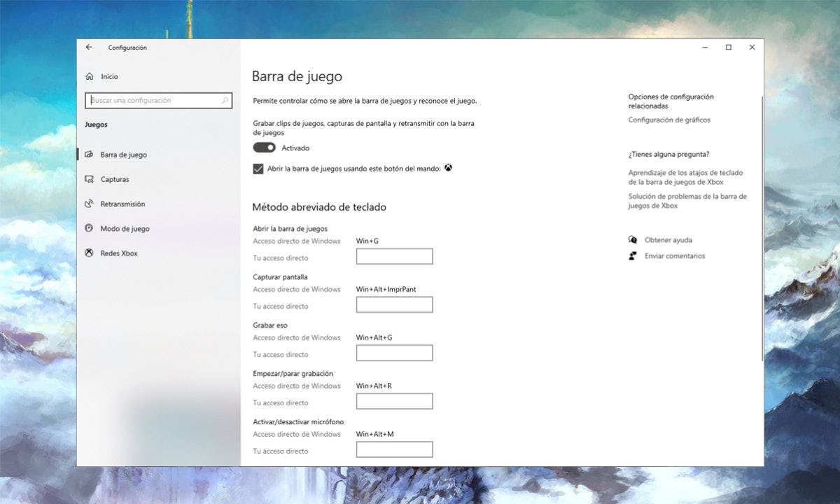Click the Enviar comentarios feedback icon
The image size is (840, 504).
point(633,256)
